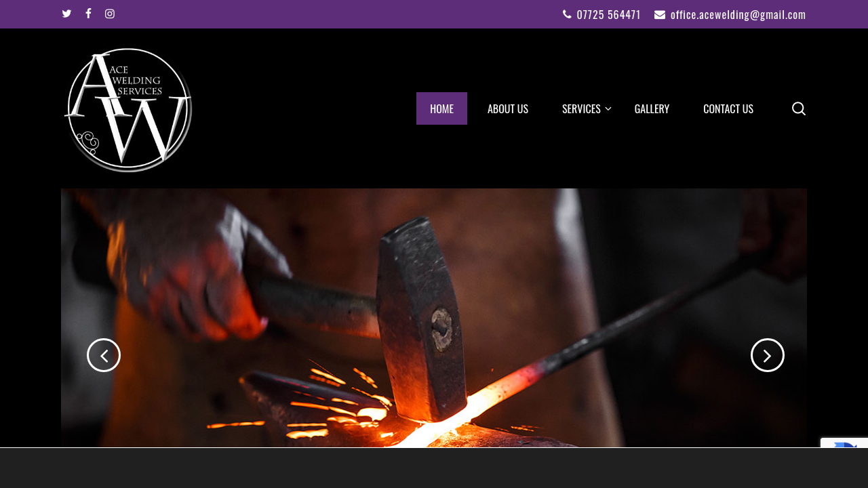
Task: Open the ABOUT US page
Action: click(x=507, y=107)
